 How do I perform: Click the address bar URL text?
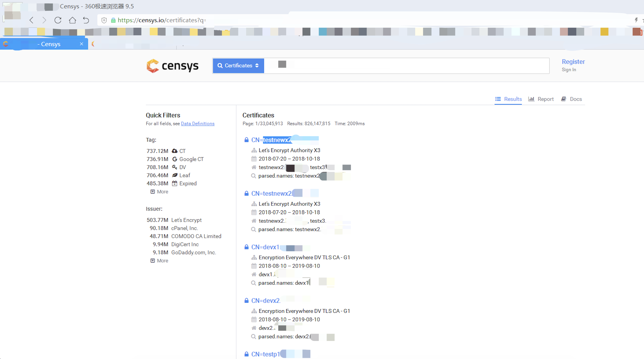point(162,20)
